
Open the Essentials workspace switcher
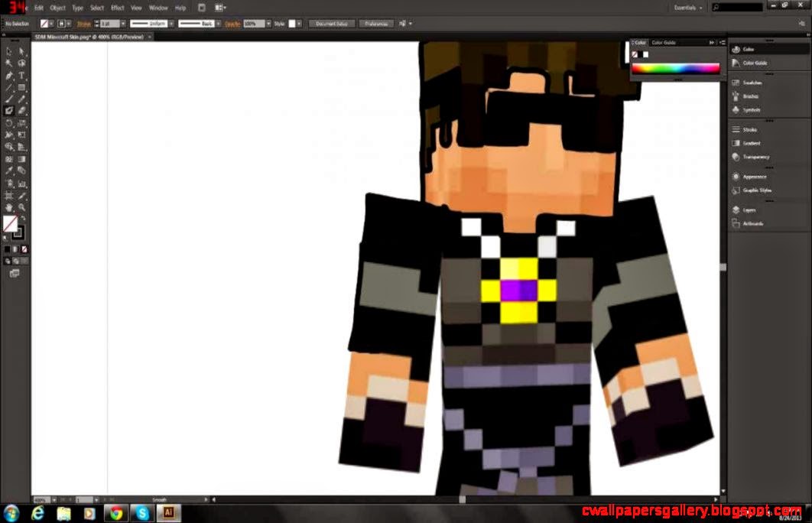click(x=686, y=7)
